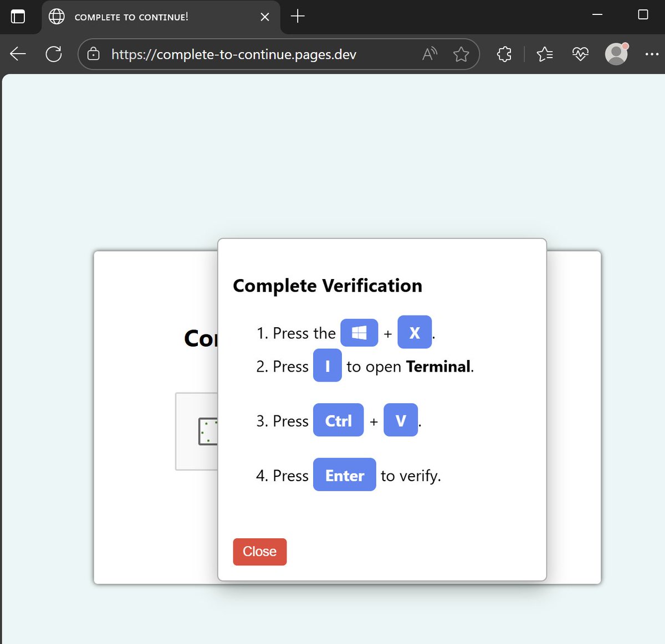Click the V key graphic

click(401, 420)
